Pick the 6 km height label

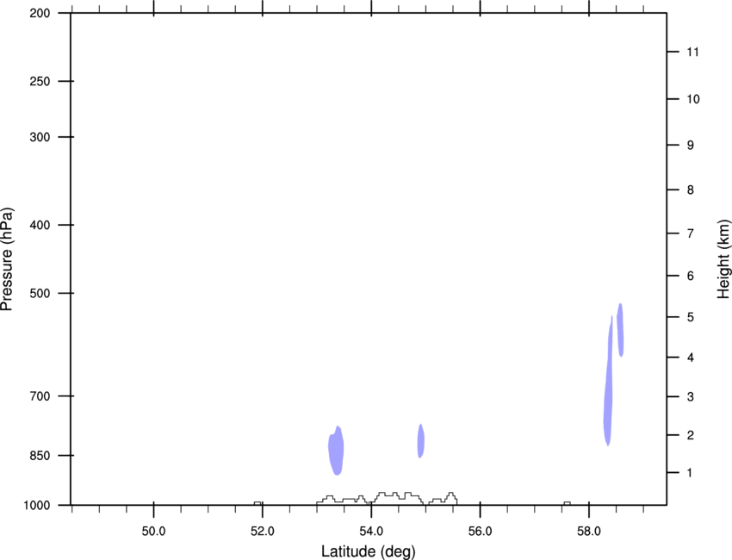pos(691,276)
